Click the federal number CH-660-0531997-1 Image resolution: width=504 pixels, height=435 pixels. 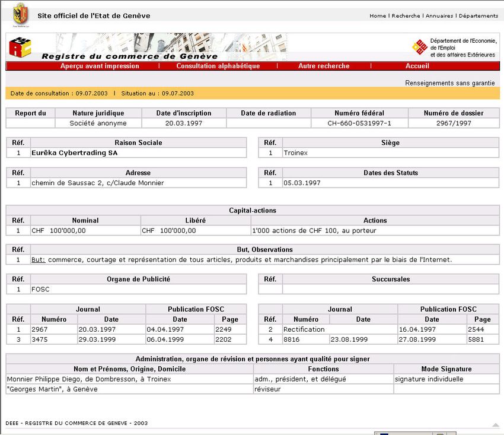coord(359,123)
